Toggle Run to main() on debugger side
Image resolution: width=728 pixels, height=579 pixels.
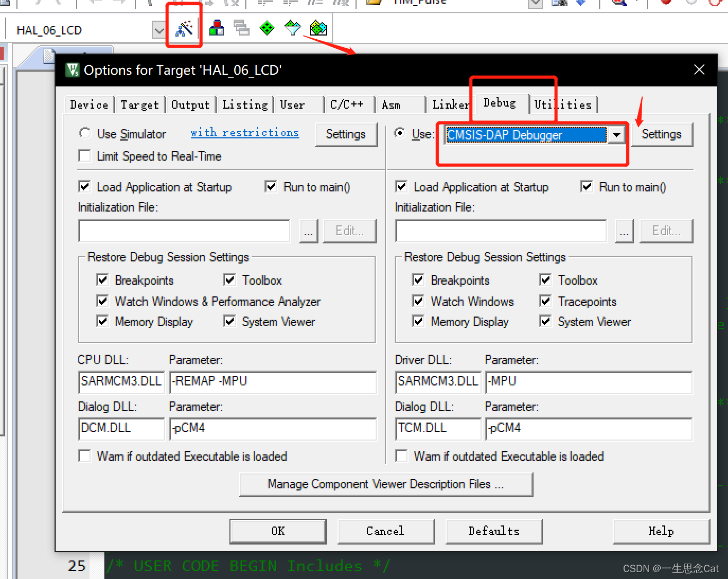587,187
